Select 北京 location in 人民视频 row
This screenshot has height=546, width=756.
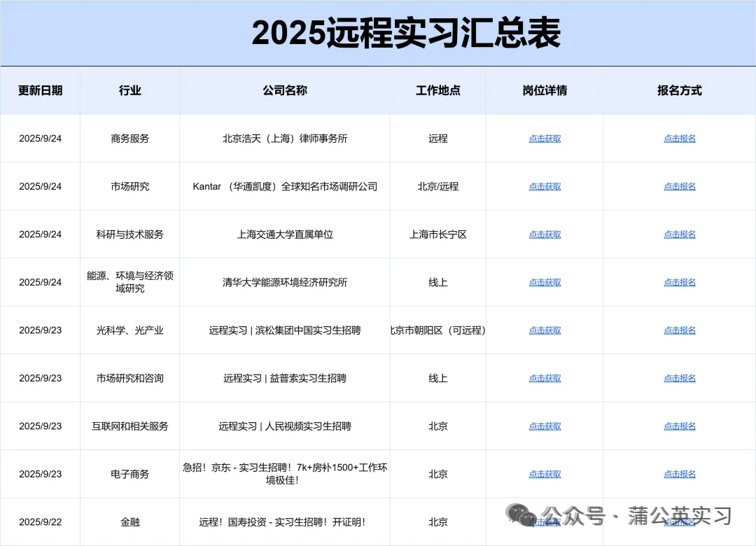[x=438, y=426]
